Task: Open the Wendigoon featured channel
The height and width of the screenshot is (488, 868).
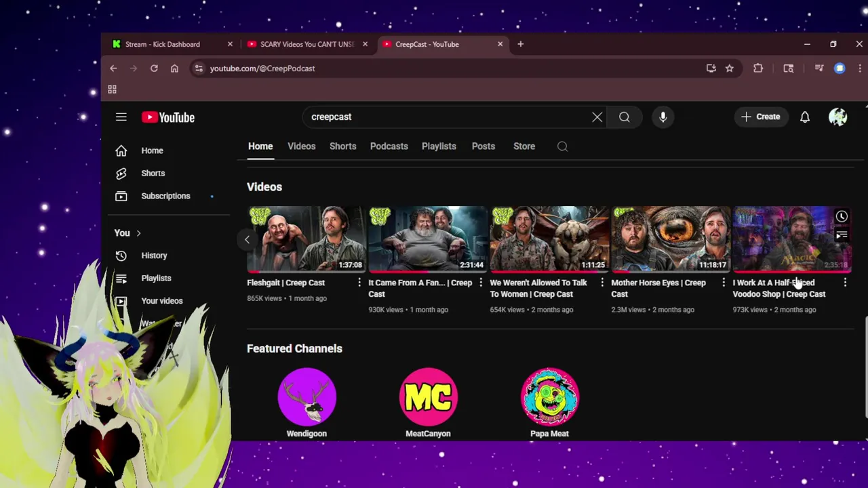Action: (x=307, y=396)
